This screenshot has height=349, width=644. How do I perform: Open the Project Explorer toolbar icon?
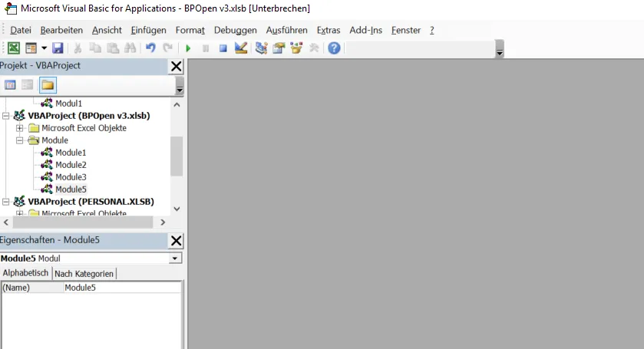point(261,48)
